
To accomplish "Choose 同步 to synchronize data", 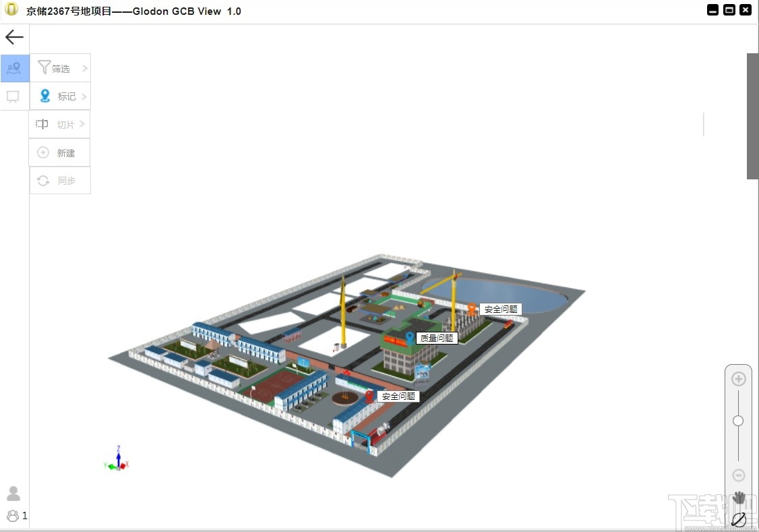I will (x=60, y=181).
